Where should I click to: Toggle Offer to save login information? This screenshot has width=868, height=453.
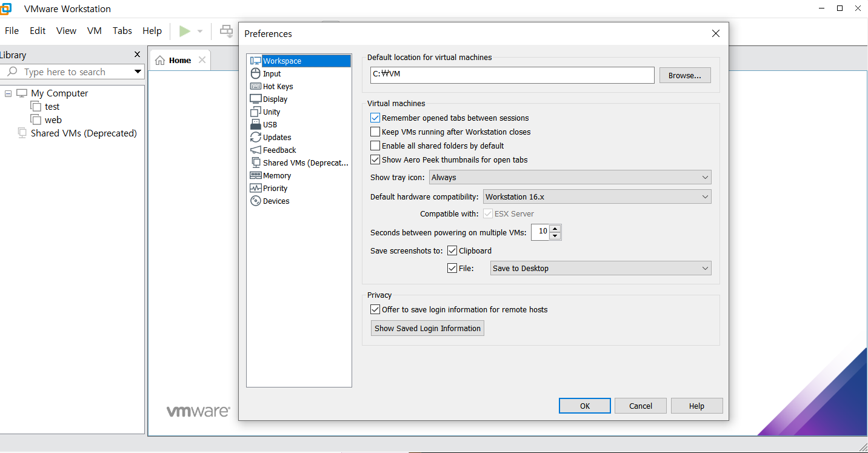375,309
